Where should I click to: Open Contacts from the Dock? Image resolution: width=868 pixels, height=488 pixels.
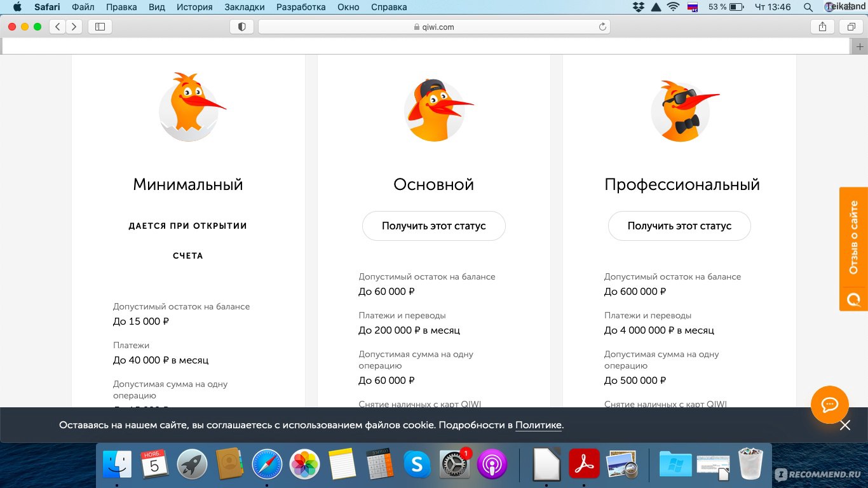point(229,464)
